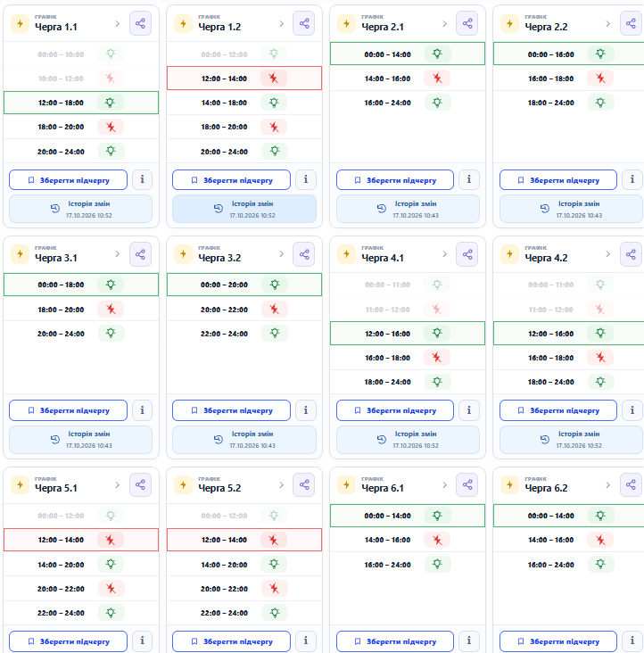Open change history for Черга 1.1

(x=81, y=209)
